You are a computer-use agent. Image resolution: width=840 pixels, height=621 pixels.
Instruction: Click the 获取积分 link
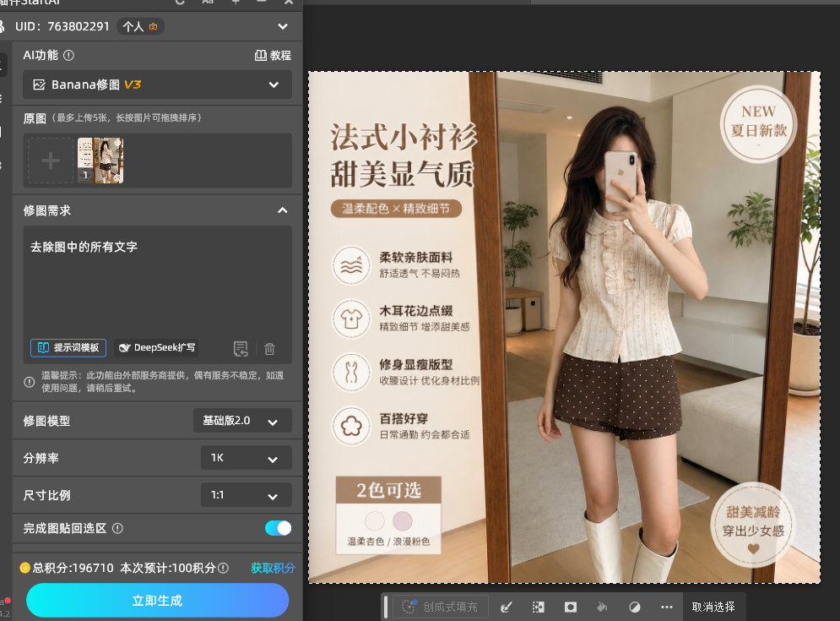[x=273, y=568]
